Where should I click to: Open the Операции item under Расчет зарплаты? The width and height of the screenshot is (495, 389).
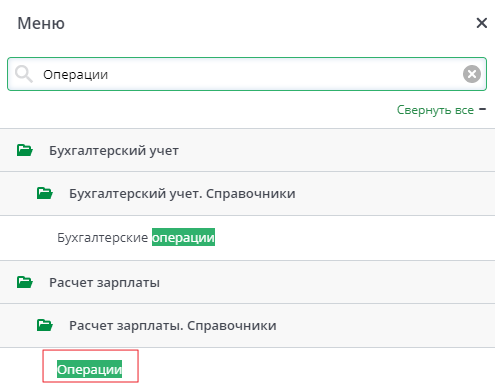pyautogui.click(x=89, y=369)
